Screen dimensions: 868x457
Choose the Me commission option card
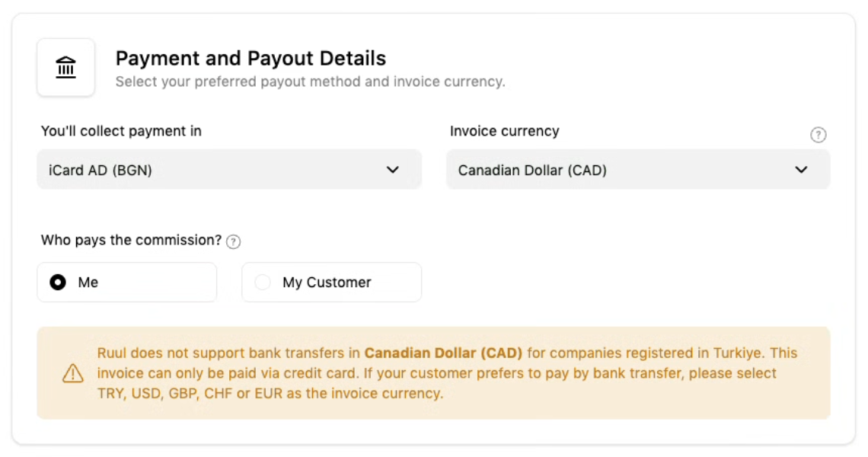126,283
